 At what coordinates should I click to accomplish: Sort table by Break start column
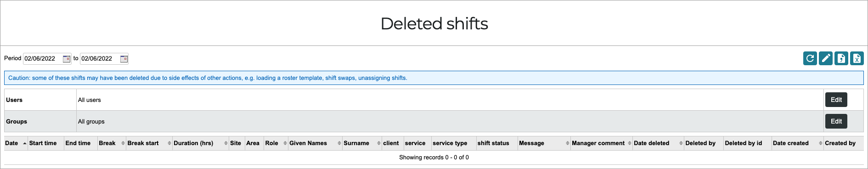[x=149, y=143]
